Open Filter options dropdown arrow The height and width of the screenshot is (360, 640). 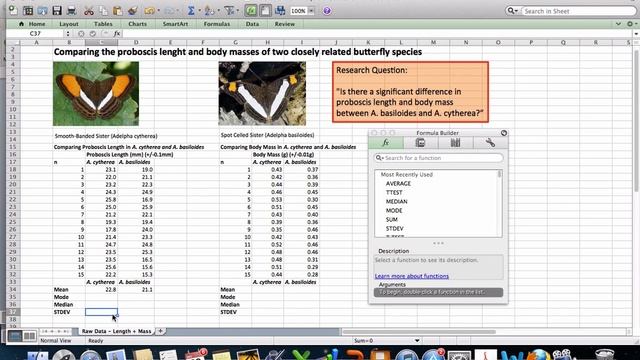point(238,11)
